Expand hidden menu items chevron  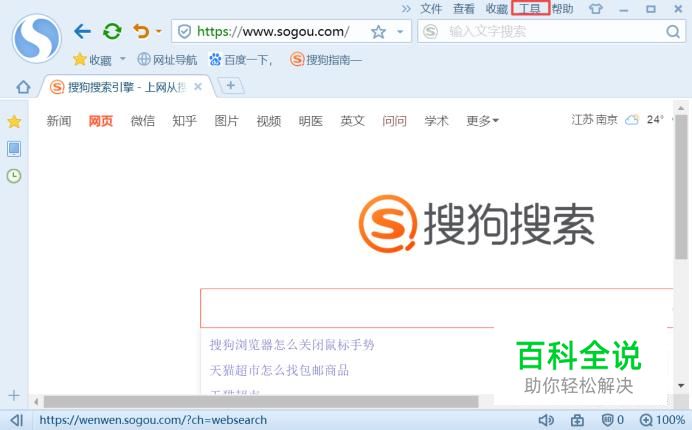(x=406, y=8)
